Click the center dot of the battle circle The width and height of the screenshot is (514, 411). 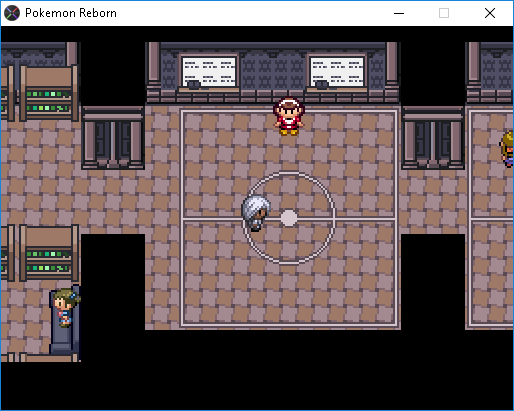(x=289, y=218)
